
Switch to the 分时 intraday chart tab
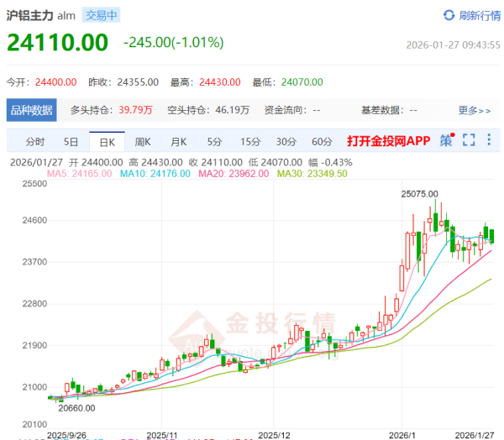(x=34, y=141)
